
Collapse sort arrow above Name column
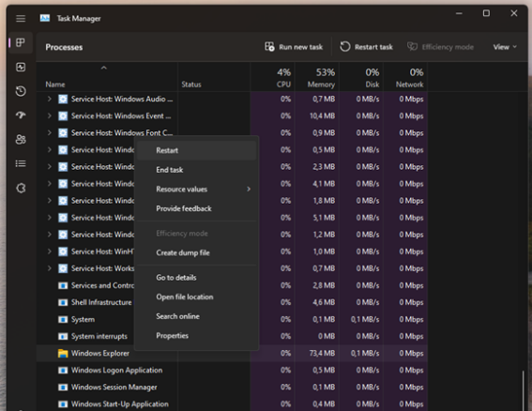tap(104, 68)
